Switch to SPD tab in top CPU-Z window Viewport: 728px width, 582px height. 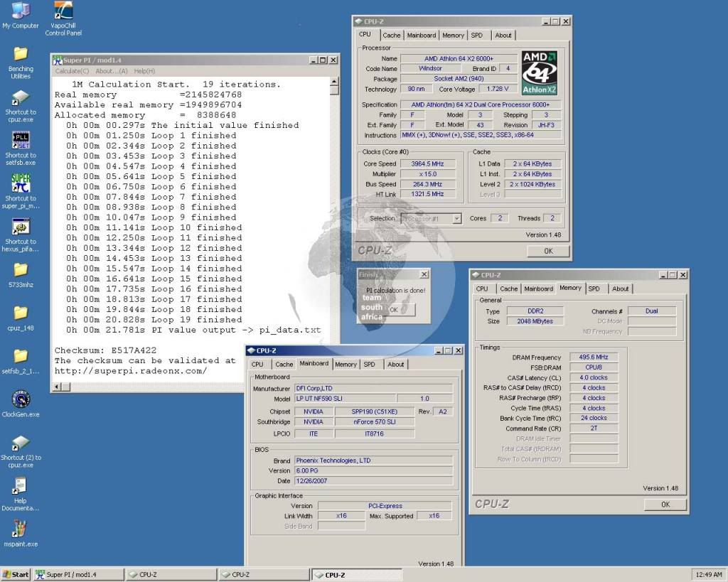[x=477, y=36]
